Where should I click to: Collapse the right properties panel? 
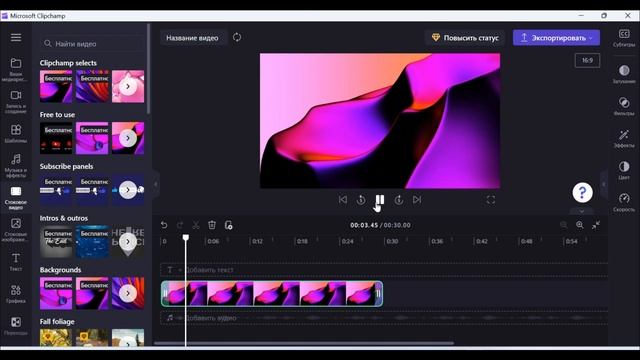point(604,184)
